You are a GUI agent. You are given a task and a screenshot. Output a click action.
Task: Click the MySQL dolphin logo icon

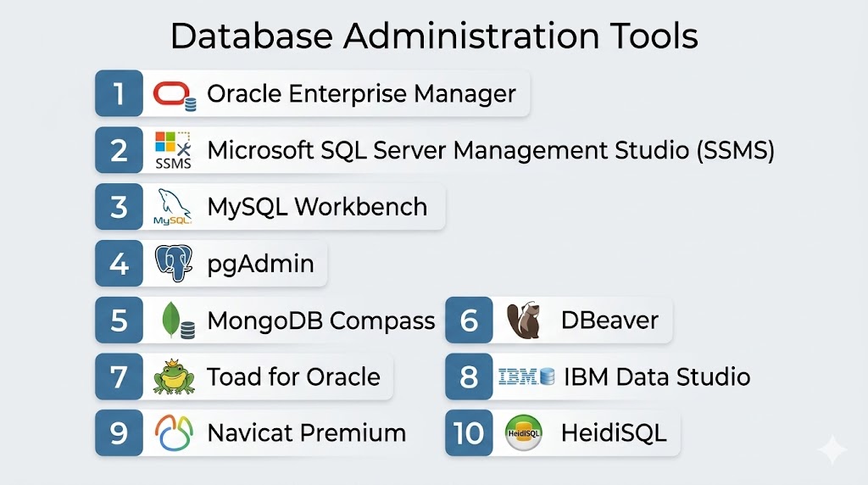173,207
